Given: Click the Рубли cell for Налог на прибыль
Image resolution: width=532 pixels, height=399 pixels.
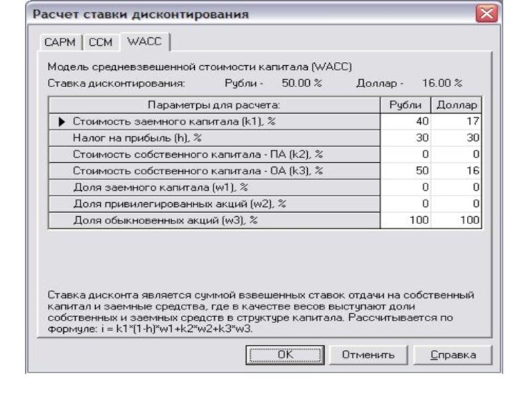Looking at the screenshot, I should (x=406, y=138).
